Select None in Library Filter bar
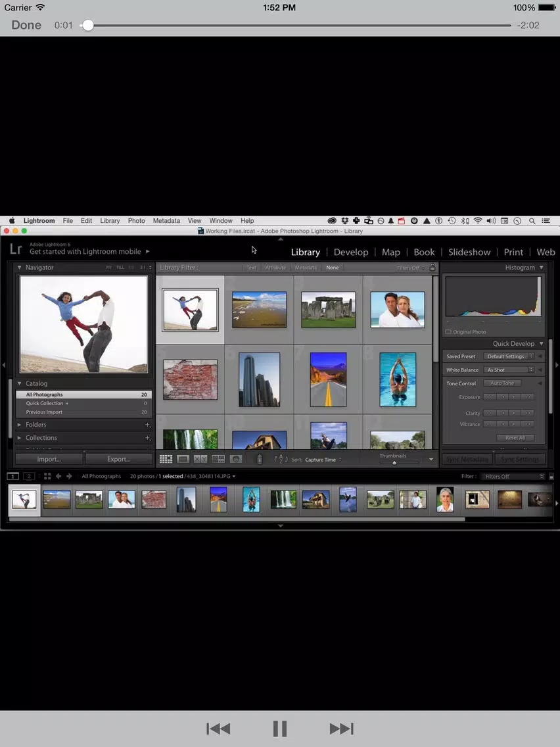This screenshot has height=747, width=560. pyautogui.click(x=333, y=268)
